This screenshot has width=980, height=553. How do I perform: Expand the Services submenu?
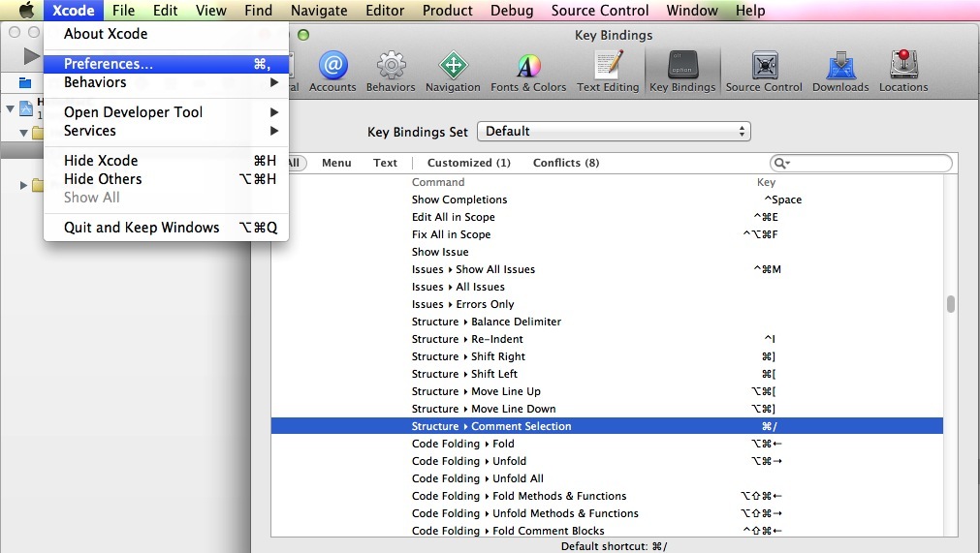coord(167,131)
